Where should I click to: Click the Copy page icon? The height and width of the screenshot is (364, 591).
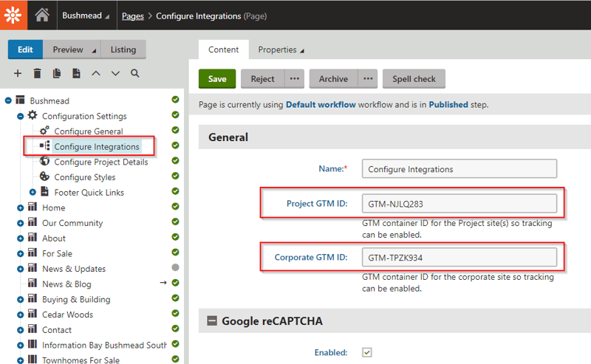pyautogui.click(x=57, y=73)
